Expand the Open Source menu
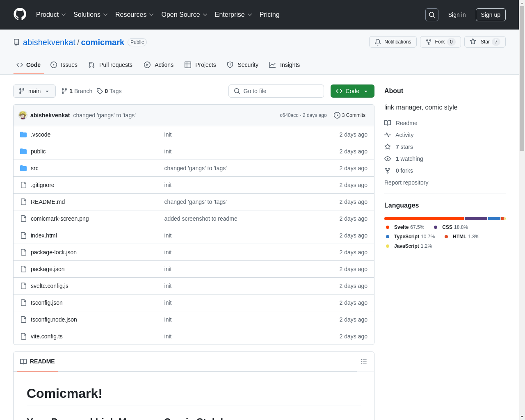 pyautogui.click(x=185, y=15)
